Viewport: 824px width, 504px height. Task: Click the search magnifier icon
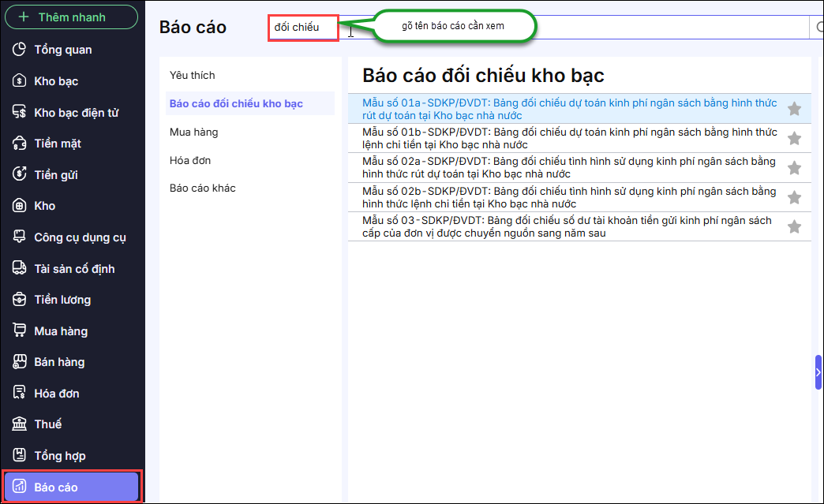coord(818,28)
